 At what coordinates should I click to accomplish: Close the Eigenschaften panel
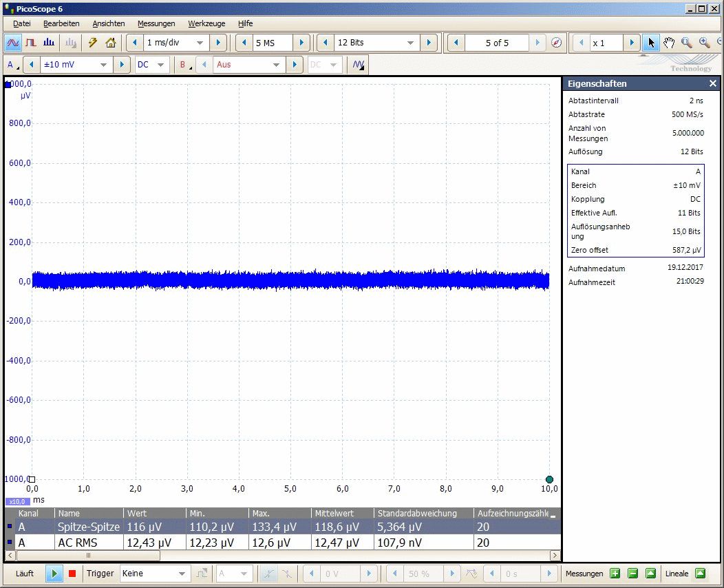pyautogui.click(x=713, y=83)
